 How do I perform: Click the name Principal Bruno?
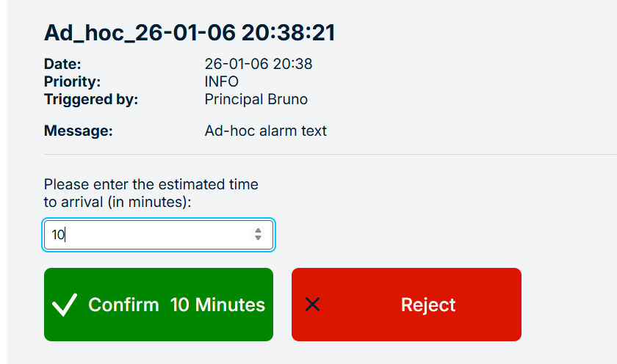click(256, 99)
